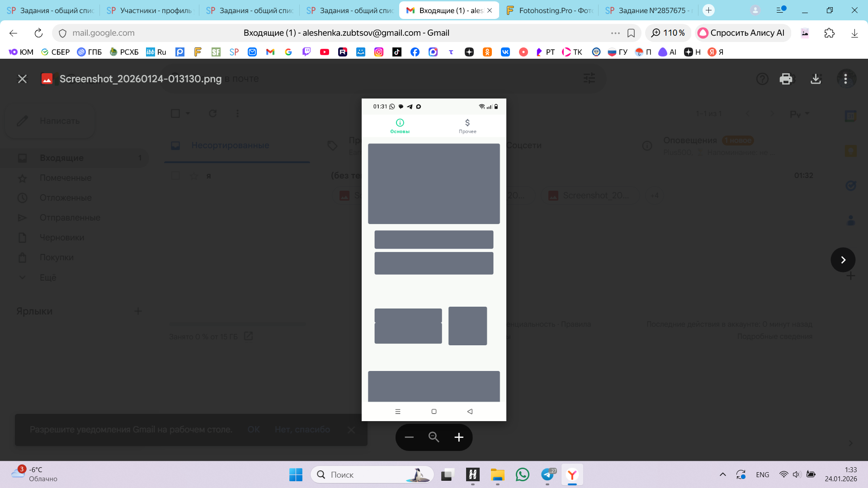Open the ENG language switcher in taskbar
The width and height of the screenshot is (868, 488).
[x=762, y=474]
